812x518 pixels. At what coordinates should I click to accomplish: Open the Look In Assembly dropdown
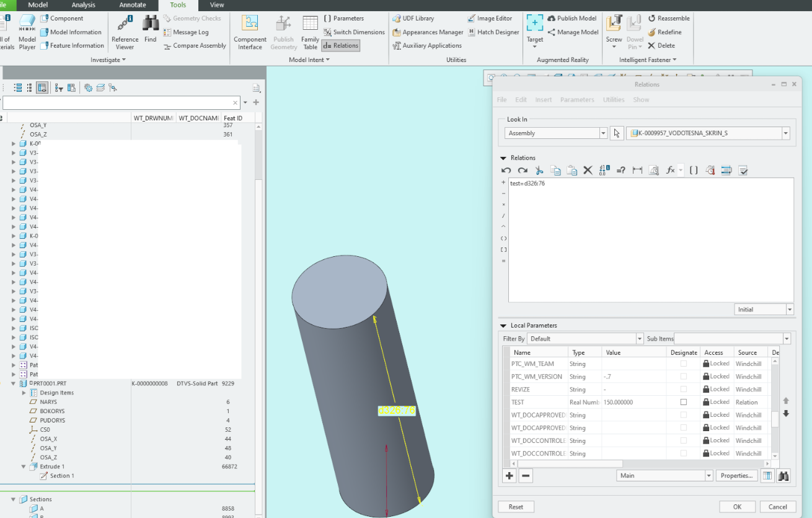(x=603, y=133)
